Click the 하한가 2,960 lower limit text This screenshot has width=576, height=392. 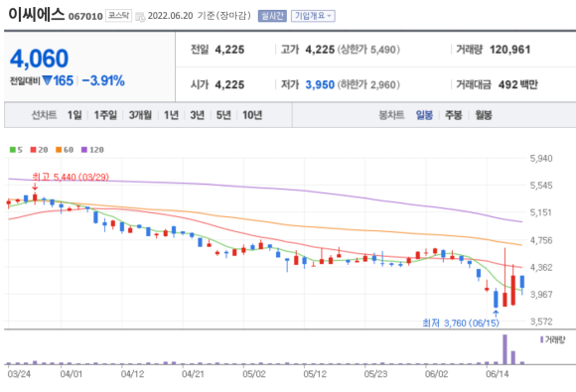tap(368, 84)
